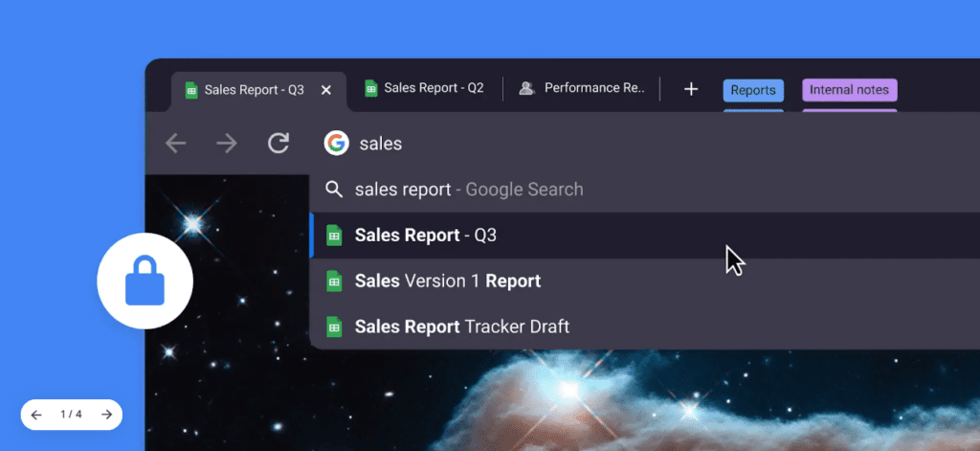Expand the Reports tab group
The width and height of the screenshot is (980, 451).
[x=752, y=90]
